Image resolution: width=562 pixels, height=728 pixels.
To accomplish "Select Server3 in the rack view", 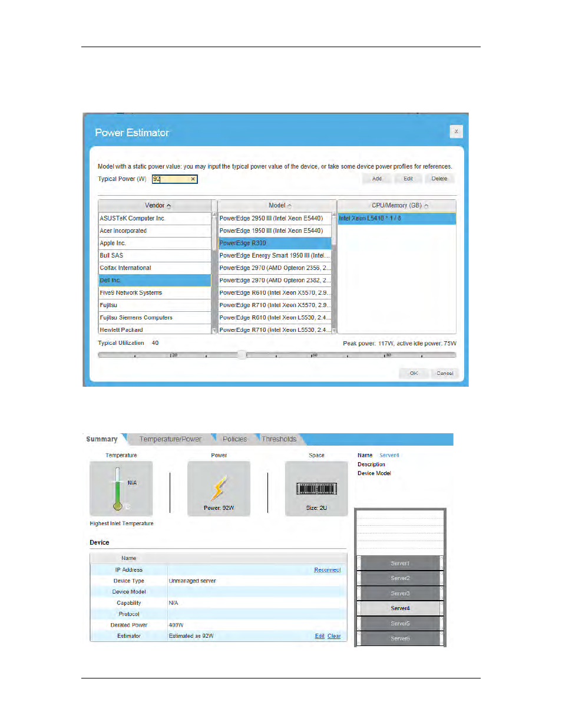I will point(400,594).
